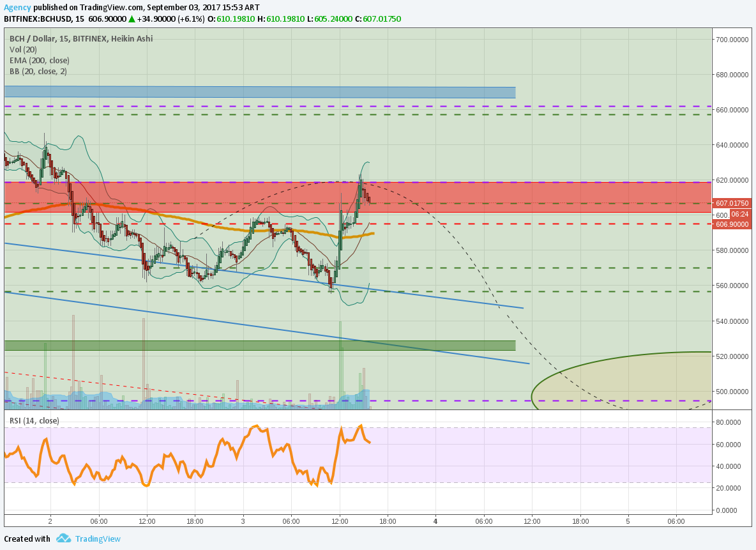Click the bold day 4 time axis label

point(436,521)
